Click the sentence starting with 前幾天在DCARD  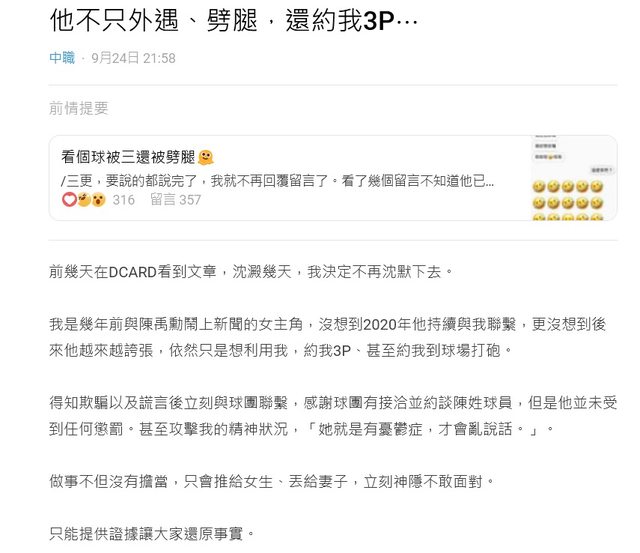point(251,271)
